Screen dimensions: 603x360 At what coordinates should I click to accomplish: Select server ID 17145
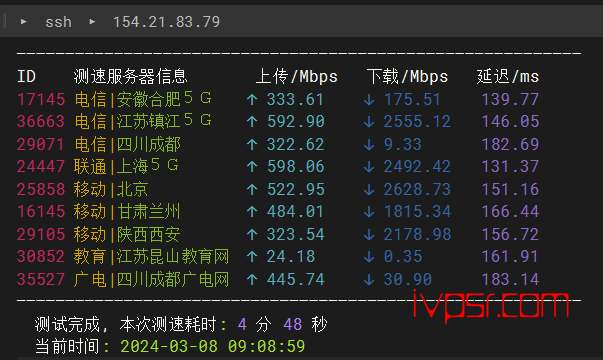pos(41,99)
